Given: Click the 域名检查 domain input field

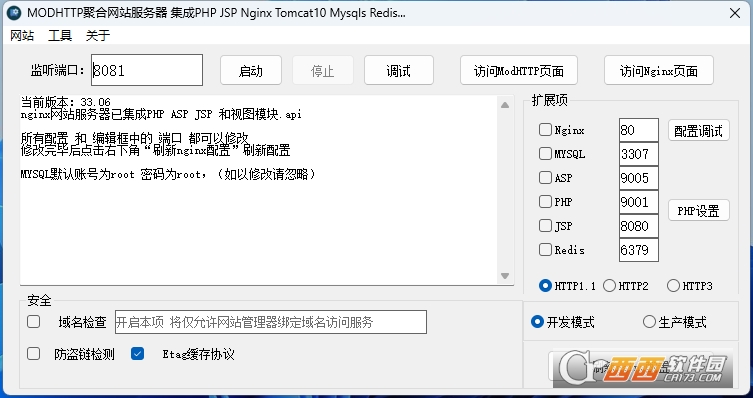Looking at the screenshot, I should pyautogui.click(x=271, y=322).
